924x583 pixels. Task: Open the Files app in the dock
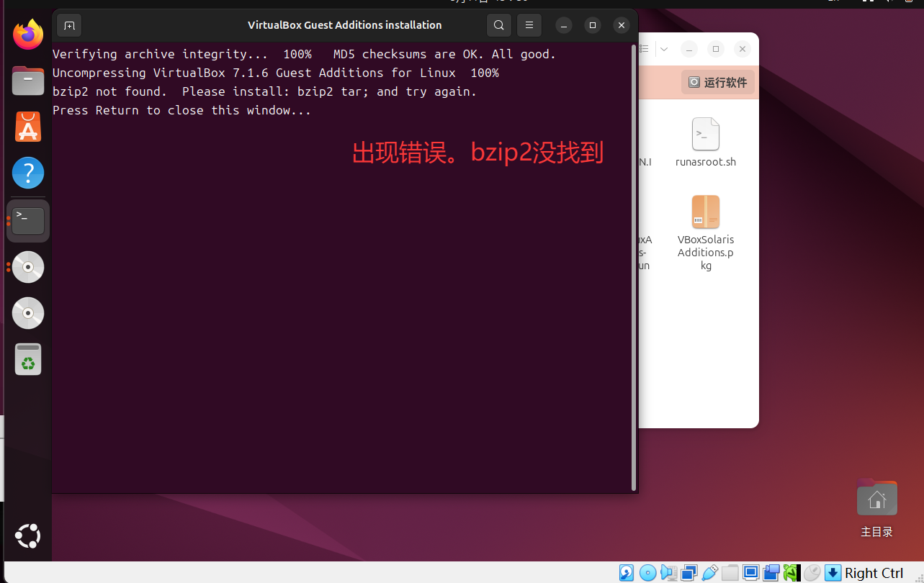(28, 81)
